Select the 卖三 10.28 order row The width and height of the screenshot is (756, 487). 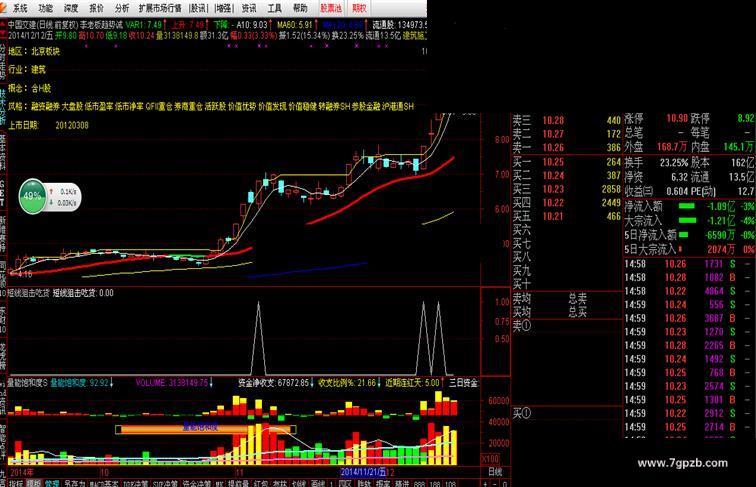pos(567,120)
